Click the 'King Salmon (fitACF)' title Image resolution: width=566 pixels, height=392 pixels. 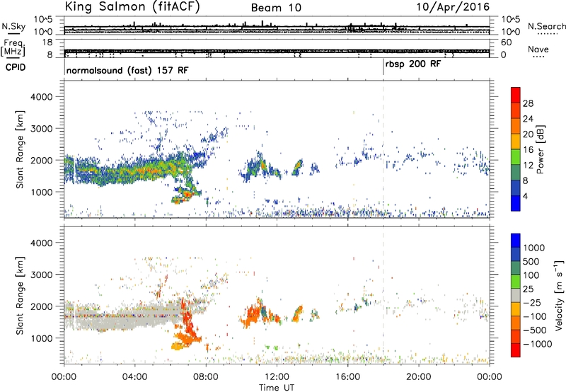132,7
